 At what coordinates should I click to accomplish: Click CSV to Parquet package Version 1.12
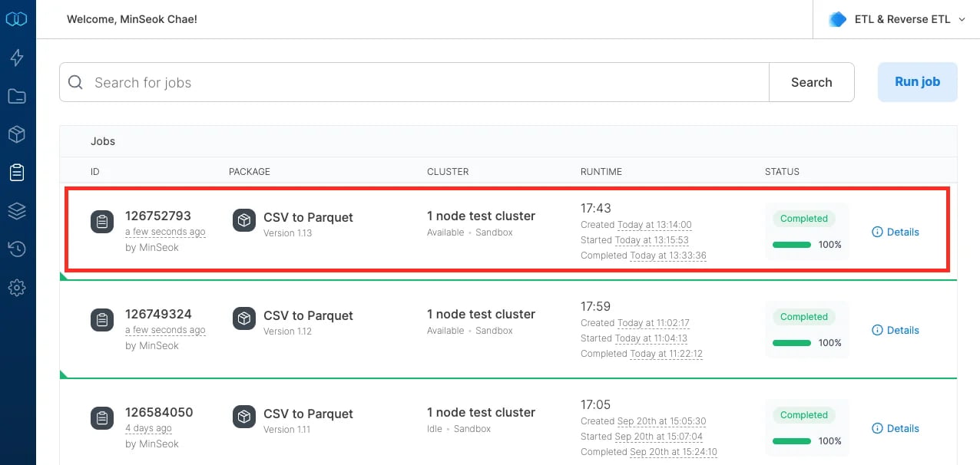(x=308, y=315)
